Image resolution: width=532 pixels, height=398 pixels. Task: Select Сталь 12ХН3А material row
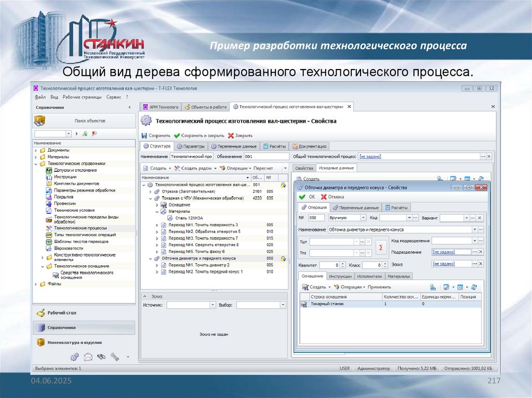[215, 218]
